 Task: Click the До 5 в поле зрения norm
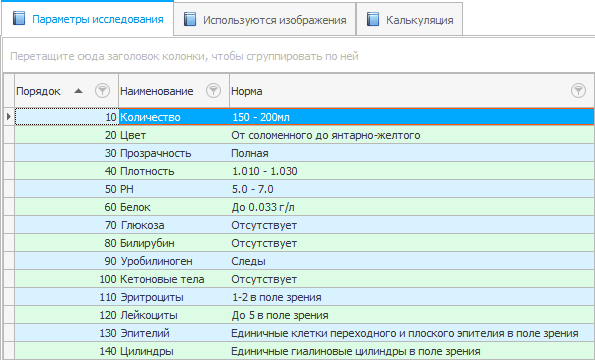[280, 315]
